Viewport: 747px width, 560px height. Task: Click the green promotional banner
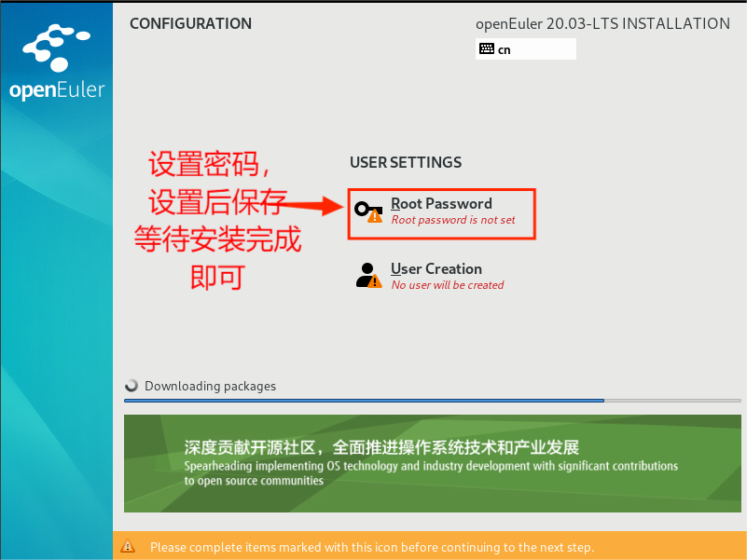[x=432, y=463]
